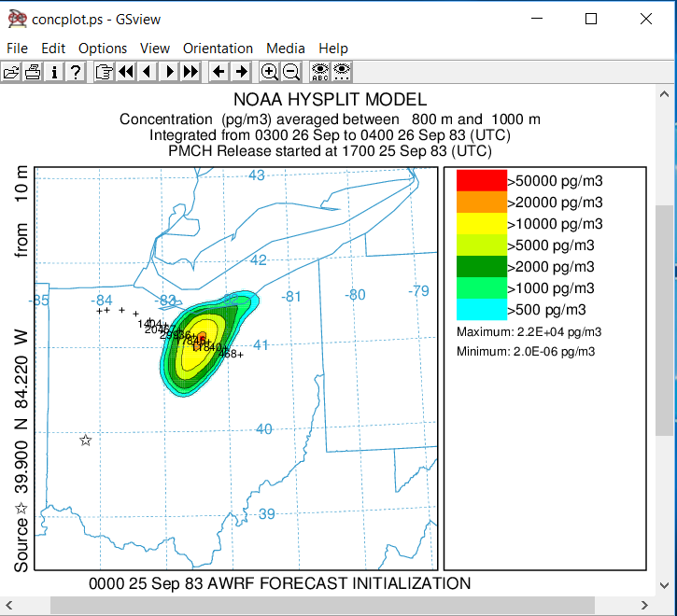677x616 pixels.
Task: Show file info with the i icon
Action: coord(54,72)
